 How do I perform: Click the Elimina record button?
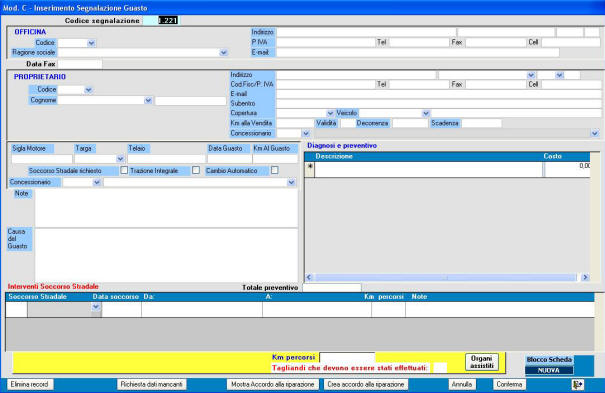(x=29, y=385)
